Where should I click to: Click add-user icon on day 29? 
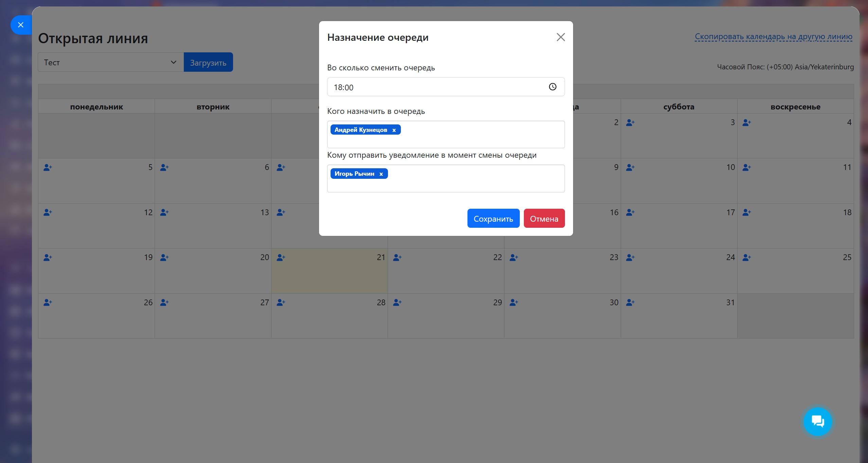[x=397, y=302]
